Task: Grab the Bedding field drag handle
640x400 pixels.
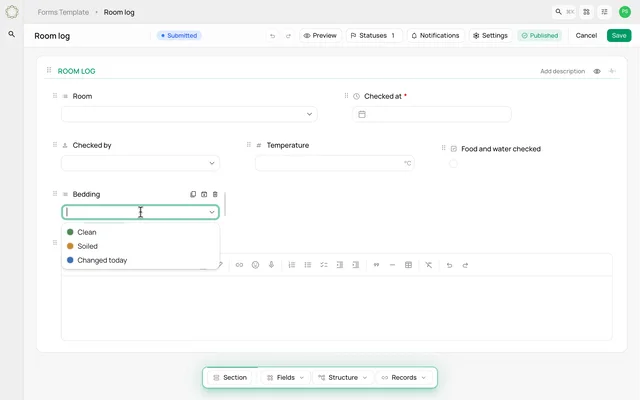Action: pos(55,194)
